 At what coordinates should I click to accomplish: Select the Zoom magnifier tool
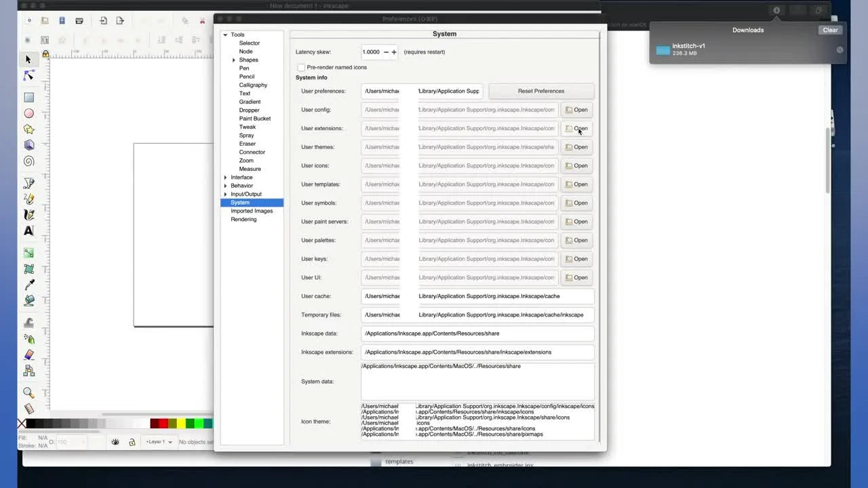click(28, 392)
